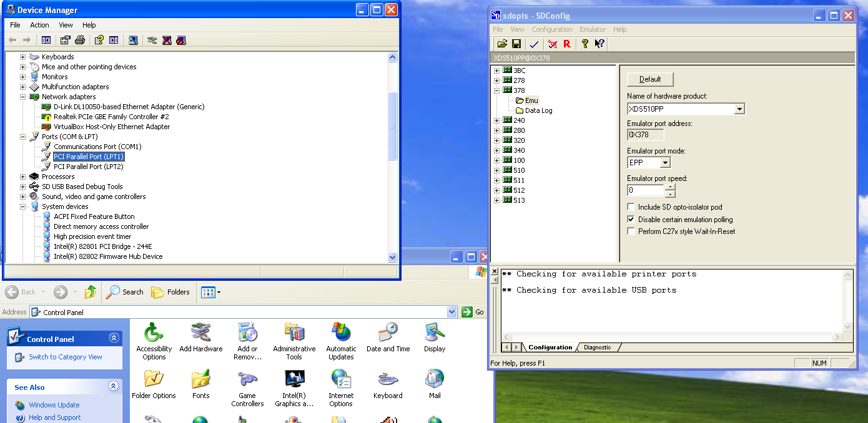This screenshot has width=868, height=423.
Task: Collapse Network adapters in Device Manager
Action: click(22, 97)
